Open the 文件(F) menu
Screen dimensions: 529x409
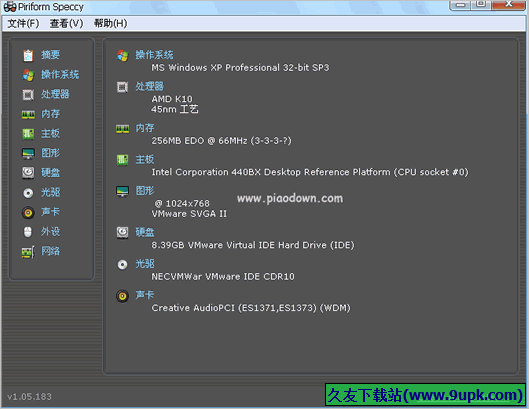pyautogui.click(x=23, y=23)
